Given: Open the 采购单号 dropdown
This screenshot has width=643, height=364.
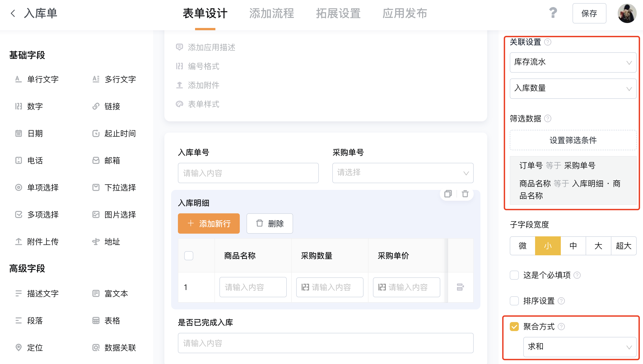Looking at the screenshot, I should [403, 173].
